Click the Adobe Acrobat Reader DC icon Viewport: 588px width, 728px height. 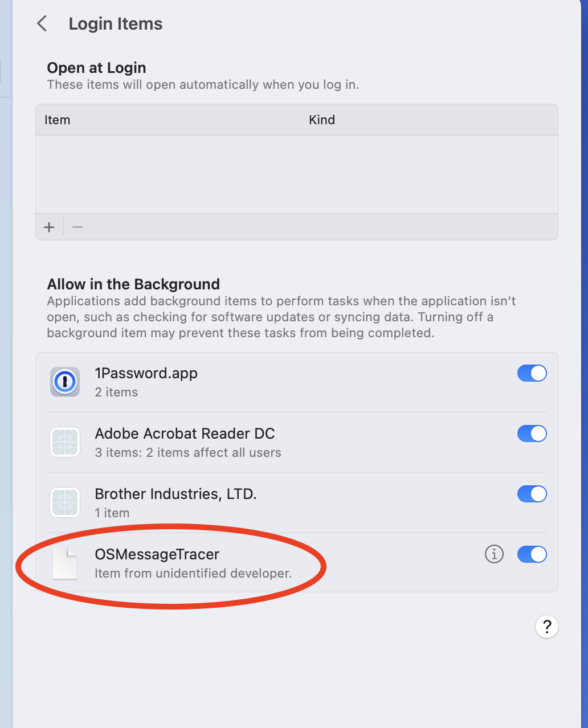point(65,442)
